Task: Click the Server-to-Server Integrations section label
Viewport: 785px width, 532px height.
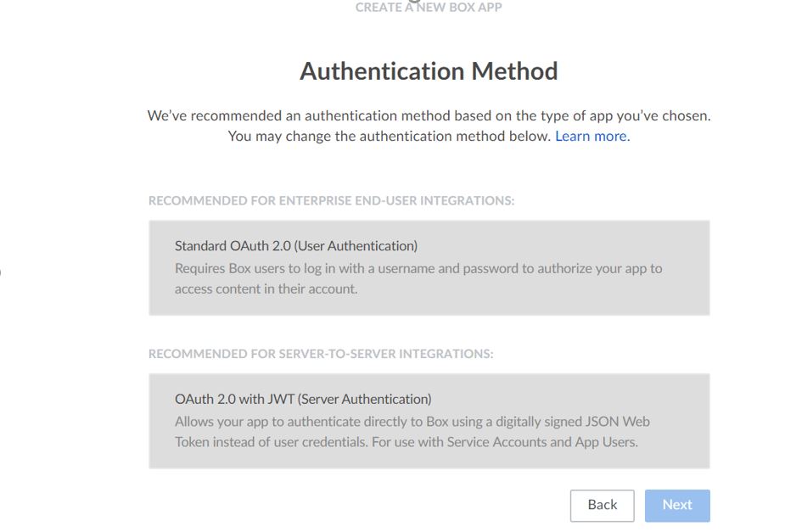Action: pyautogui.click(x=320, y=354)
